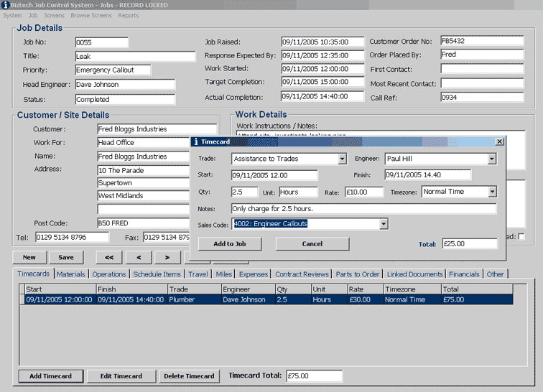Switch to the Financials tab
543x392 pixels.
465,274
